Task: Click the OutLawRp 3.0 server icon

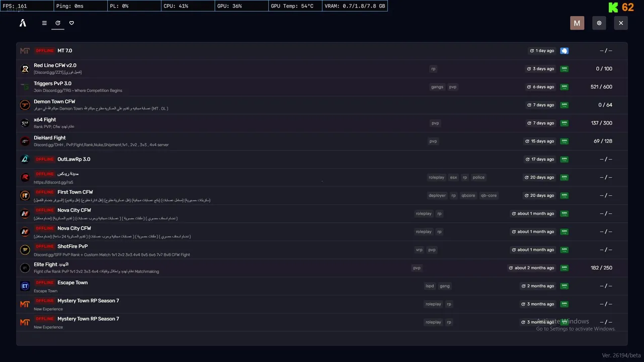Action: [25, 159]
